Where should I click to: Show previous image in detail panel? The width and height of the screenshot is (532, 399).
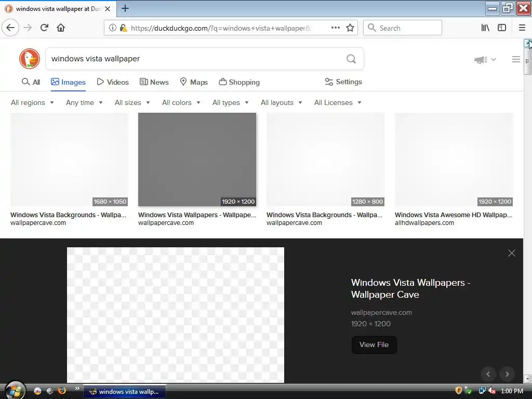pyautogui.click(x=488, y=374)
